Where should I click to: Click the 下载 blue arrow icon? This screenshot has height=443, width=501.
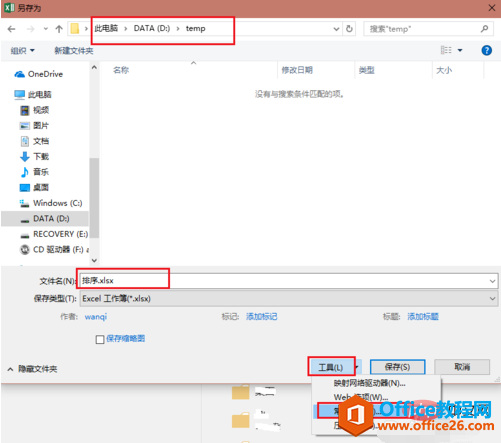click(x=25, y=157)
